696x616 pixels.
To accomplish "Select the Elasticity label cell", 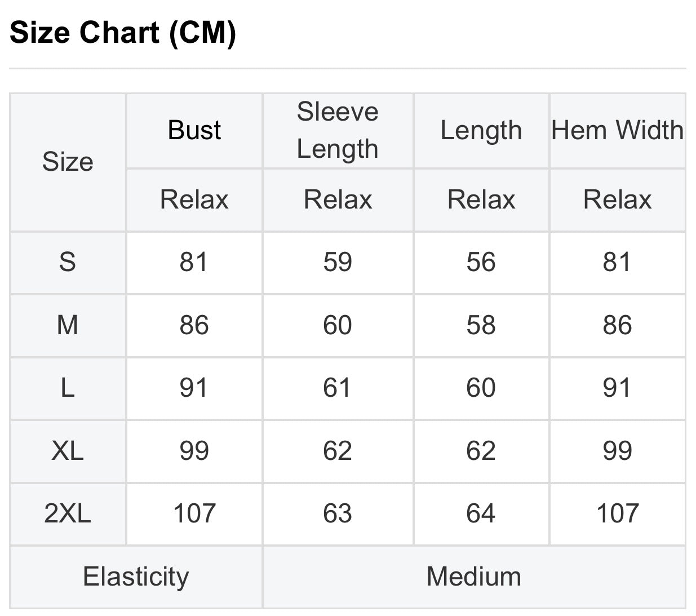I will pyautogui.click(x=136, y=577).
